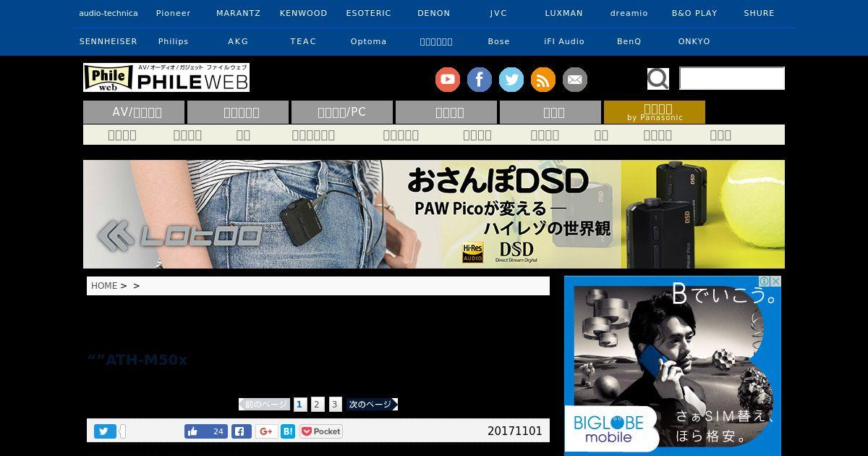
Task: Open the Bose brand link
Action: click(499, 42)
